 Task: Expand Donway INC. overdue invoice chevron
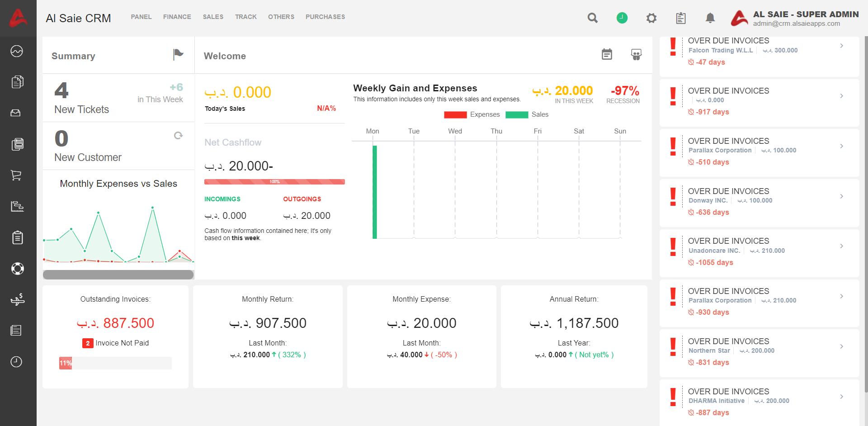(841, 196)
